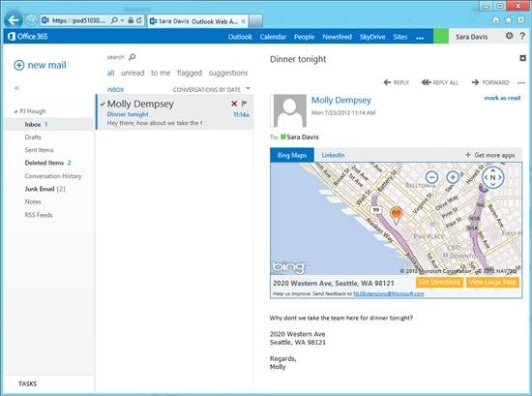Viewport: 532px width, 396px height.
Task: Open Conversation History folder
Action: [53, 176]
